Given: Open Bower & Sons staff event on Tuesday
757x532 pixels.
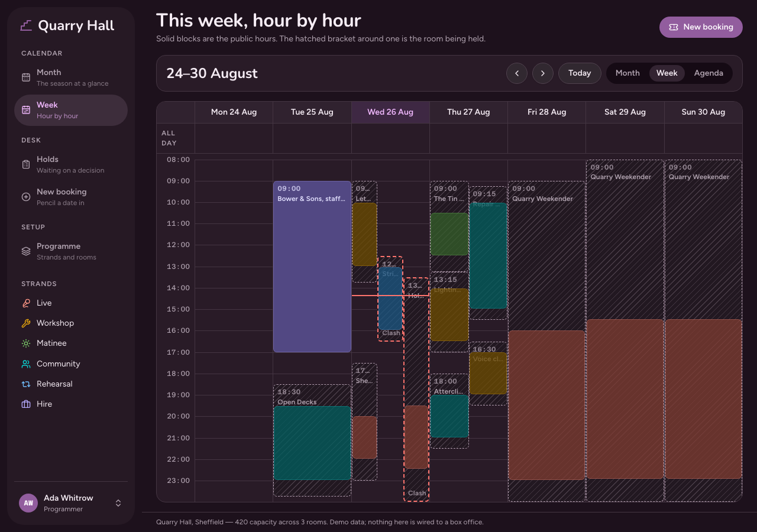Looking at the screenshot, I should point(312,267).
